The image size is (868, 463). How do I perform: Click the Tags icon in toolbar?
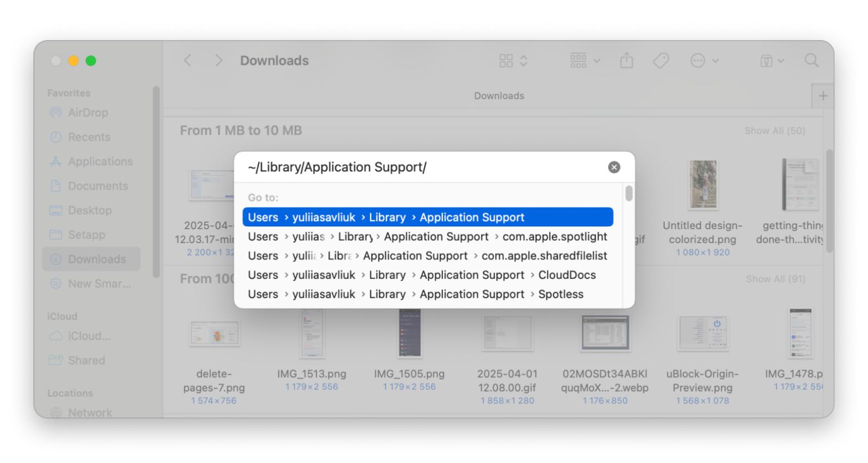tap(660, 61)
